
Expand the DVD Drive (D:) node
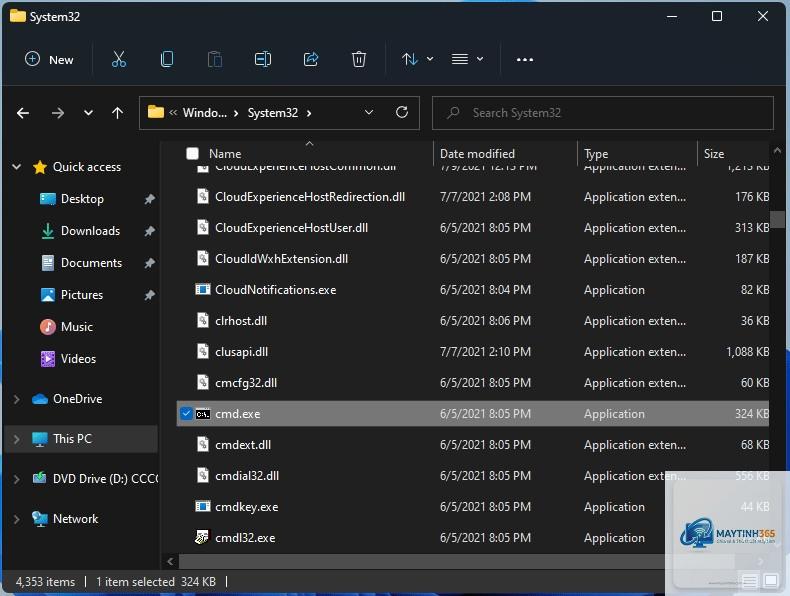(17, 479)
